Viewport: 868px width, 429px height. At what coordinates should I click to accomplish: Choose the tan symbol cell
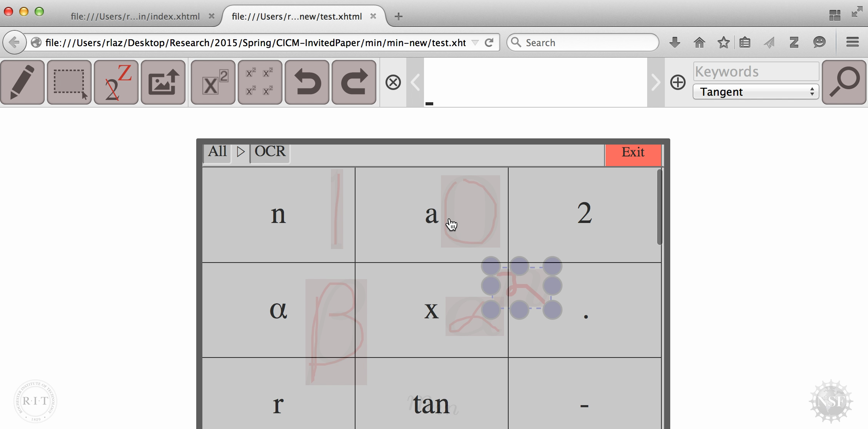click(x=431, y=404)
